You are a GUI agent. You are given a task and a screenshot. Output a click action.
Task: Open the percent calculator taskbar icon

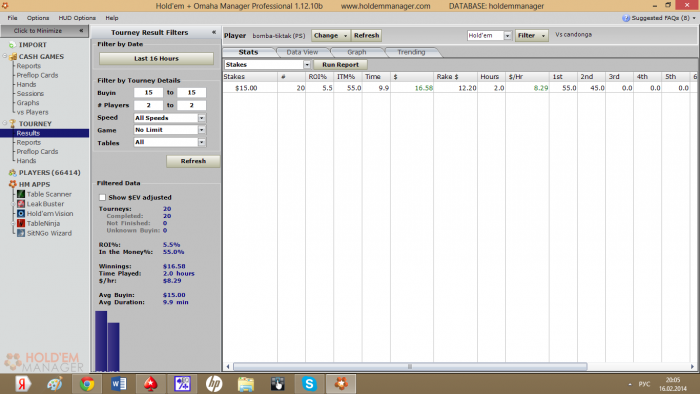(182, 384)
